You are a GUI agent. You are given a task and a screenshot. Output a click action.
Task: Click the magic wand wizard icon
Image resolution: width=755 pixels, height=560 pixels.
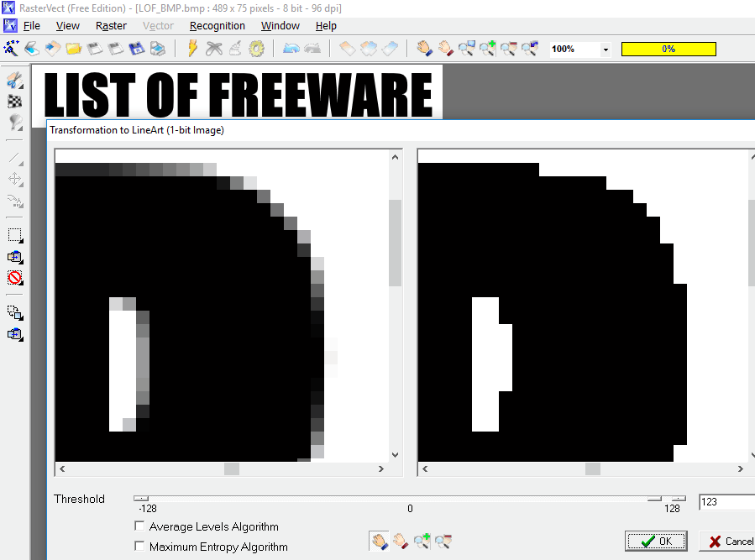[x=11, y=48]
